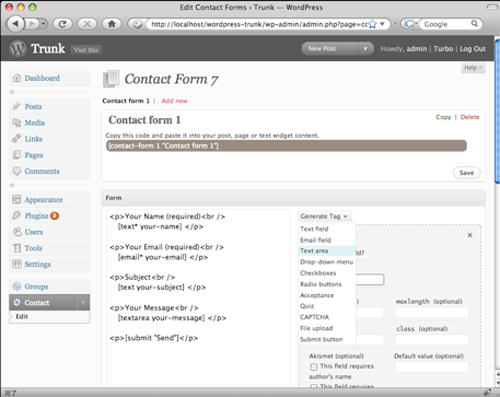Image resolution: width=500 pixels, height=397 pixels.
Task: Click the Tools icon in sidebar
Action: (16, 248)
